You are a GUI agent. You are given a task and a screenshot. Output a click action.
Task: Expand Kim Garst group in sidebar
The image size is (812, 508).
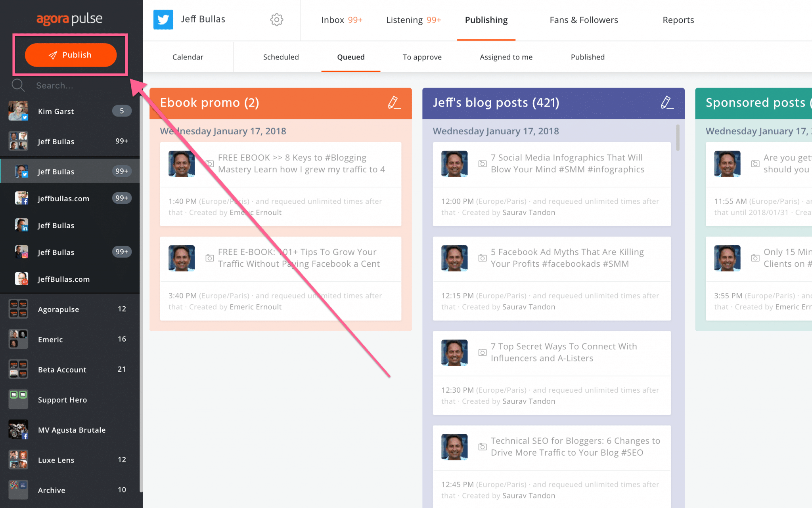70,111
